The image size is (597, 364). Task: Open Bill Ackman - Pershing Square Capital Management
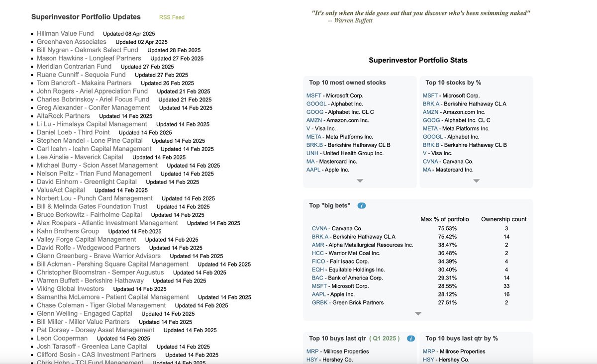coord(112,264)
